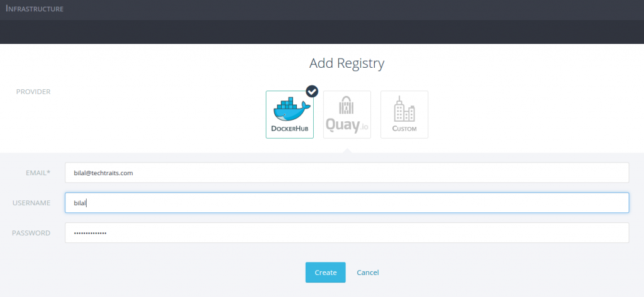Click inside the Username input field

(x=347, y=203)
